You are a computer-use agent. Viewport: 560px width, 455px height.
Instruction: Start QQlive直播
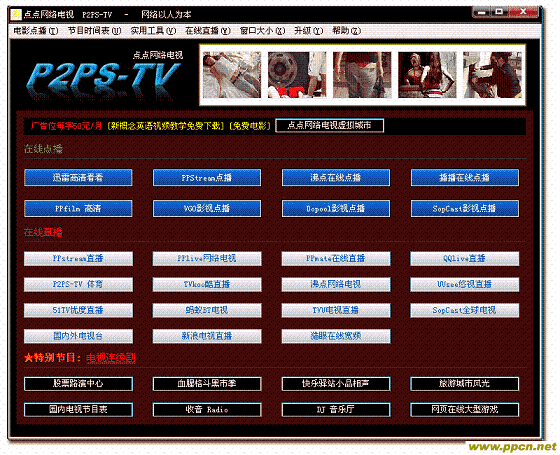pos(465,259)
